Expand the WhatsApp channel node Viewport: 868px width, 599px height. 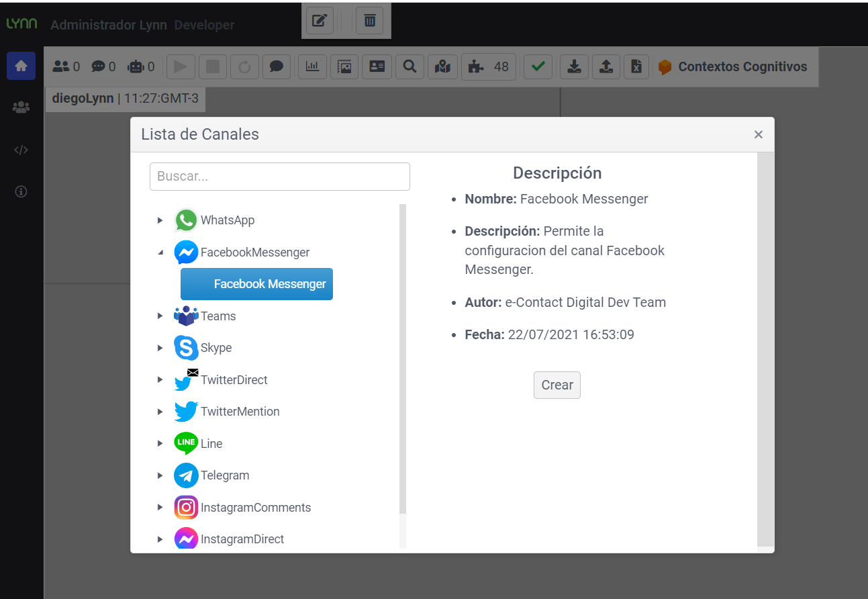pos(160,220)
